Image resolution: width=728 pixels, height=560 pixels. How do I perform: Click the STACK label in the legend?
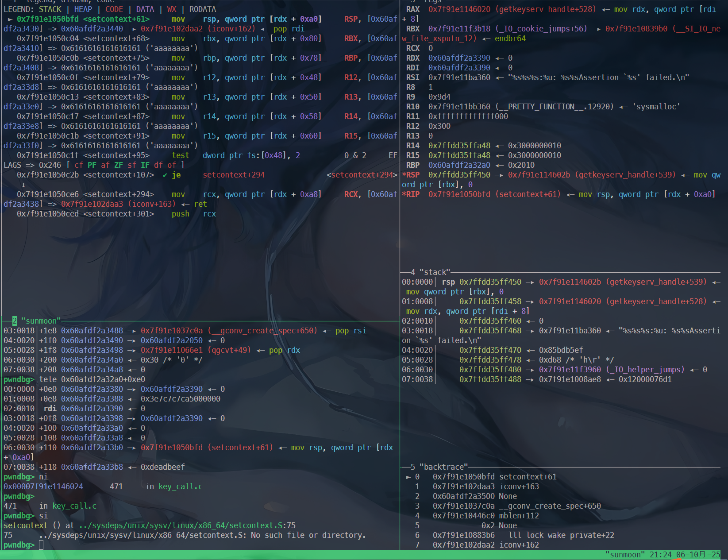(50, 9)
